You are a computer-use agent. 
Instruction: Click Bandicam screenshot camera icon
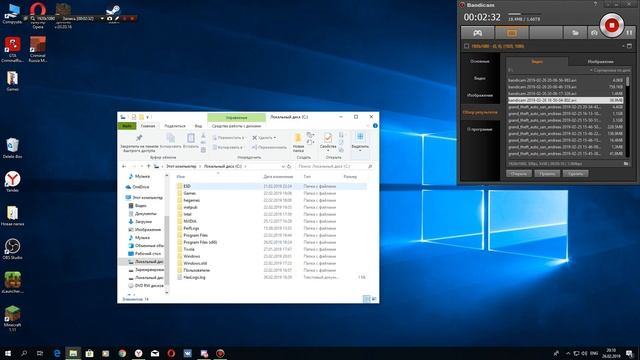pos(594,33)
